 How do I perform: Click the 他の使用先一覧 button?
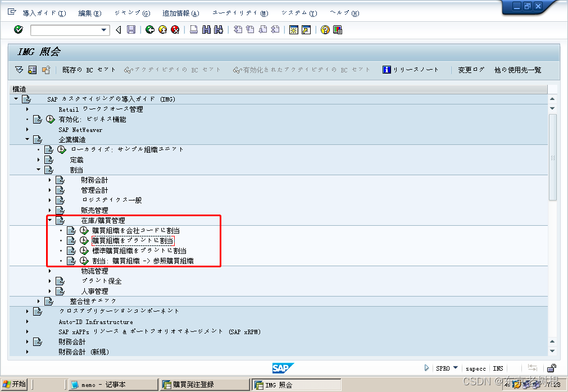point(518,70)
